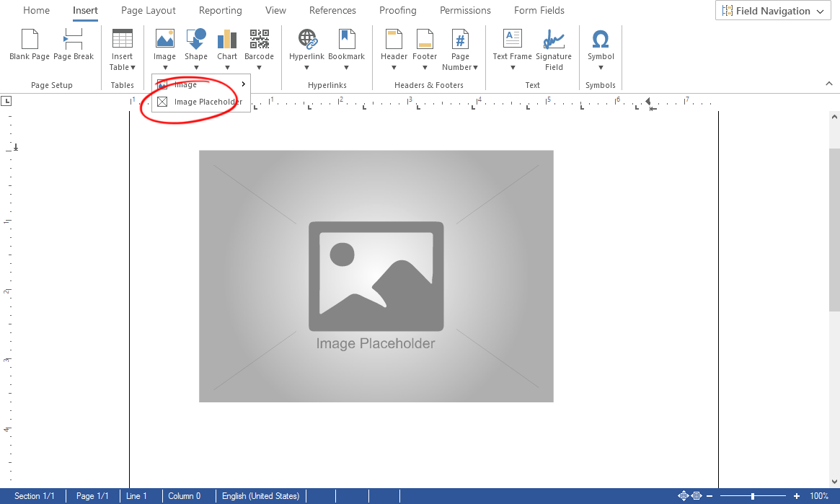Open the Reporting tab

tap(220, 10)
